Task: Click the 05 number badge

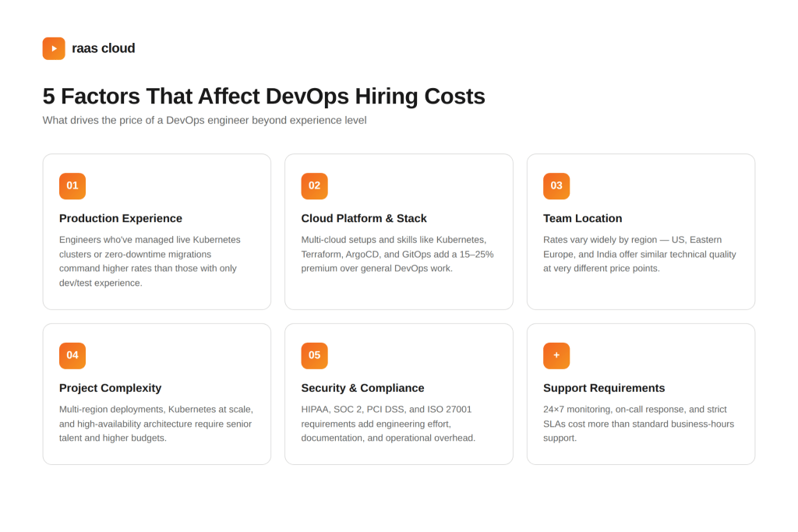Action: coord(315,355)
